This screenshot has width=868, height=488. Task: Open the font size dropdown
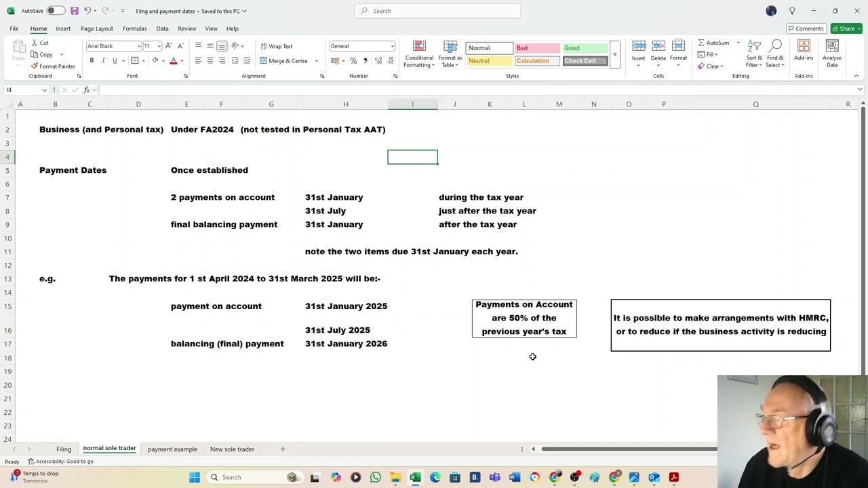point(159,46)
